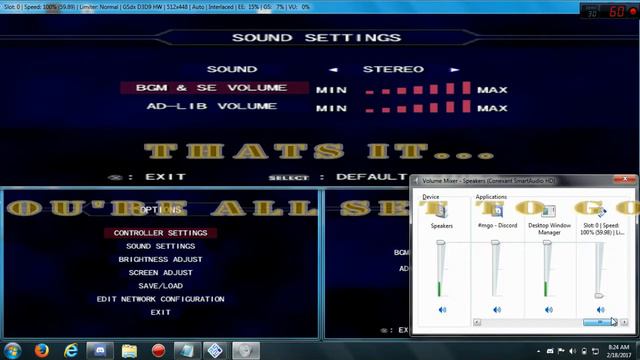Click the Discord icon in system tray

550,351
